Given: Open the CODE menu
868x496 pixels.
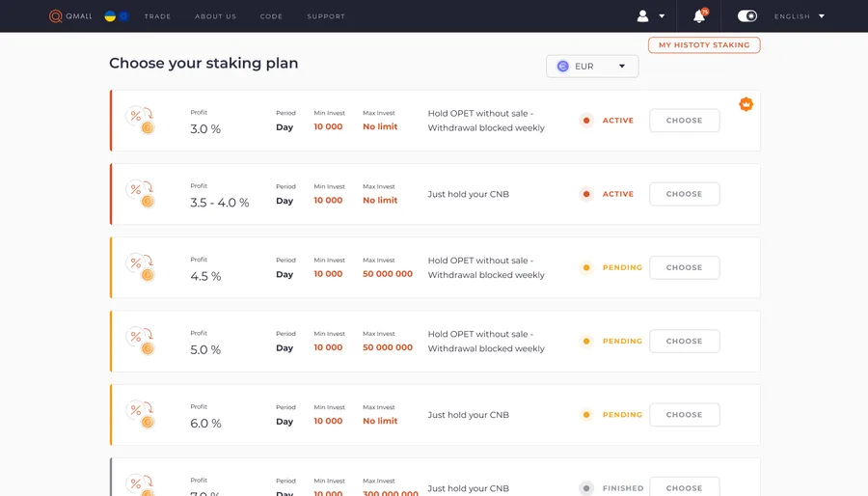Looking at the screenshot, I should pos(271,16).
